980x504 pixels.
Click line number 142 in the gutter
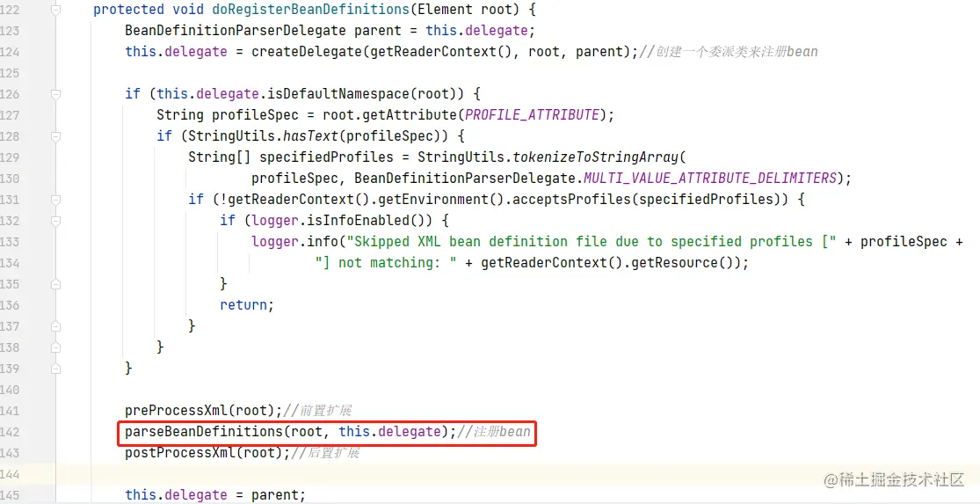(x=11, y=432)
